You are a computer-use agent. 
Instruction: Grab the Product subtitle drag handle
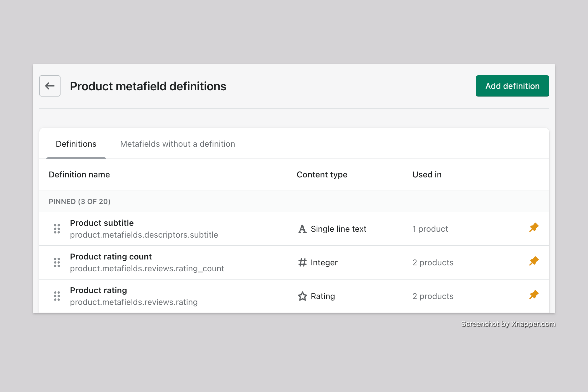coord(57,229)
